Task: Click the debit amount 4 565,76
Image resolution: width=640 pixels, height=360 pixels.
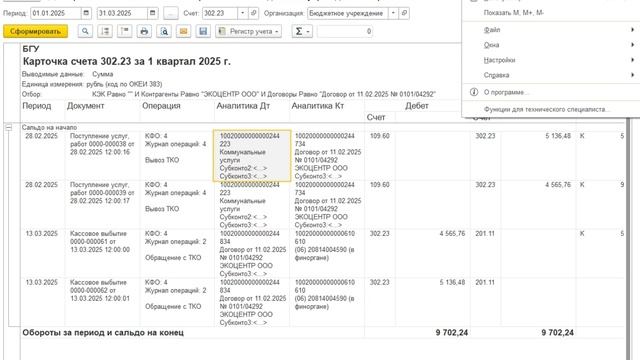Action: [452, 233]
